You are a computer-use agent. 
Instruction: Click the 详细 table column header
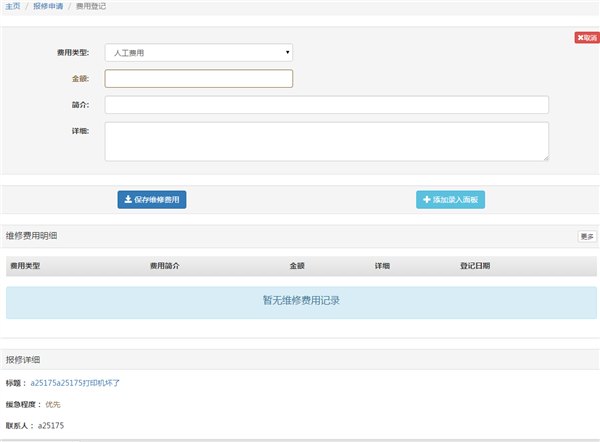pyautogui.click(x=382, y=266)
